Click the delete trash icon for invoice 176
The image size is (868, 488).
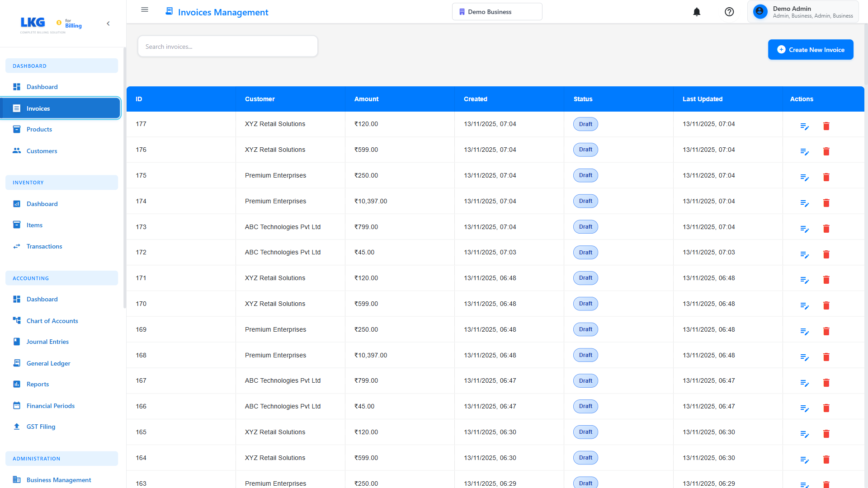click(827, 151)
